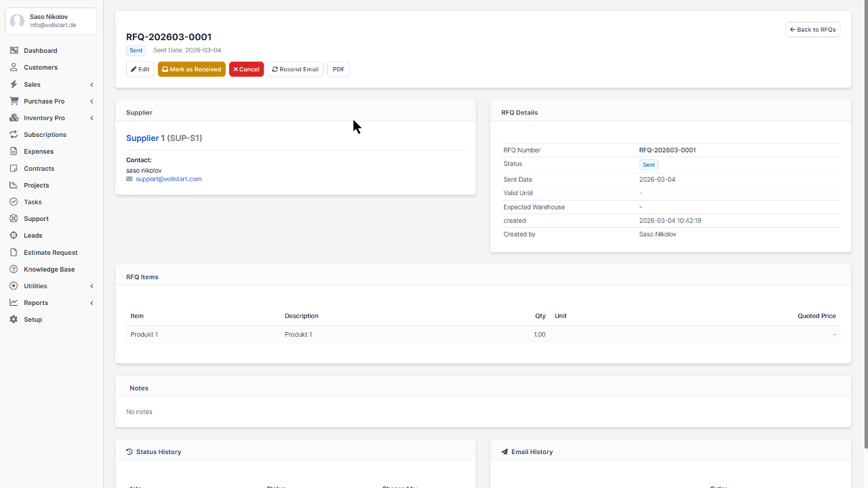Expand the Sales submenu chevron
This screenshot has height=488, width=868.
click(x=92, y=85)
